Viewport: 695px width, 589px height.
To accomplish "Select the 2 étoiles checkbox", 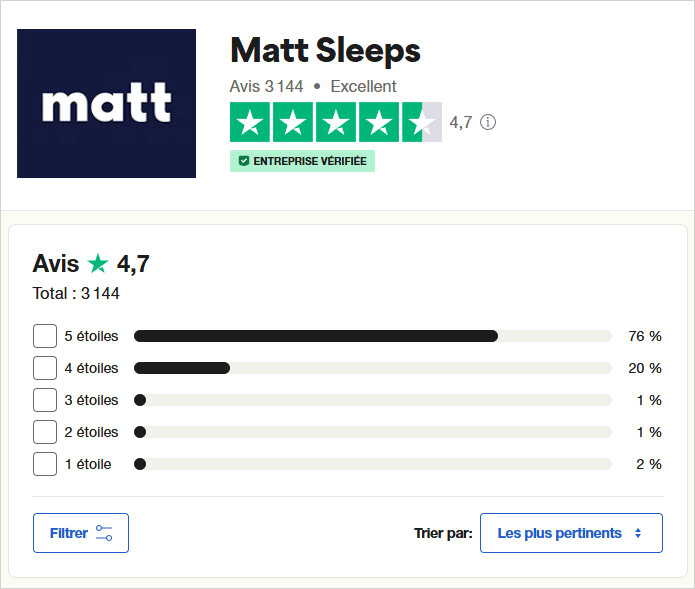I will point(45,432).
